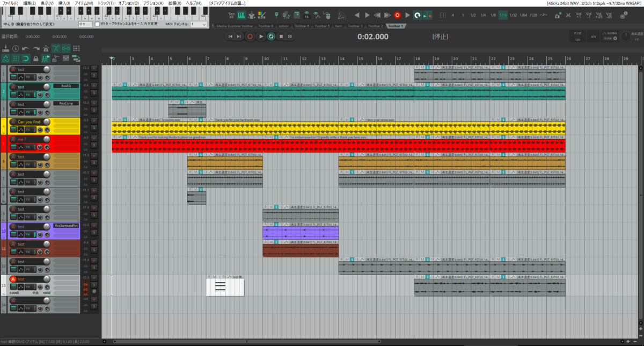This screenshot has height=346, width=644.
Task: Click the volume knob on track 1
Action: 47,69
